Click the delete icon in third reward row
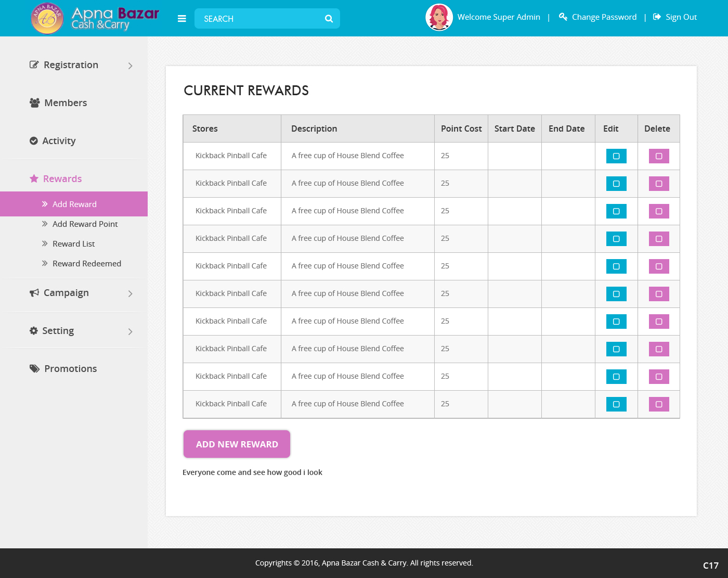 659,211
